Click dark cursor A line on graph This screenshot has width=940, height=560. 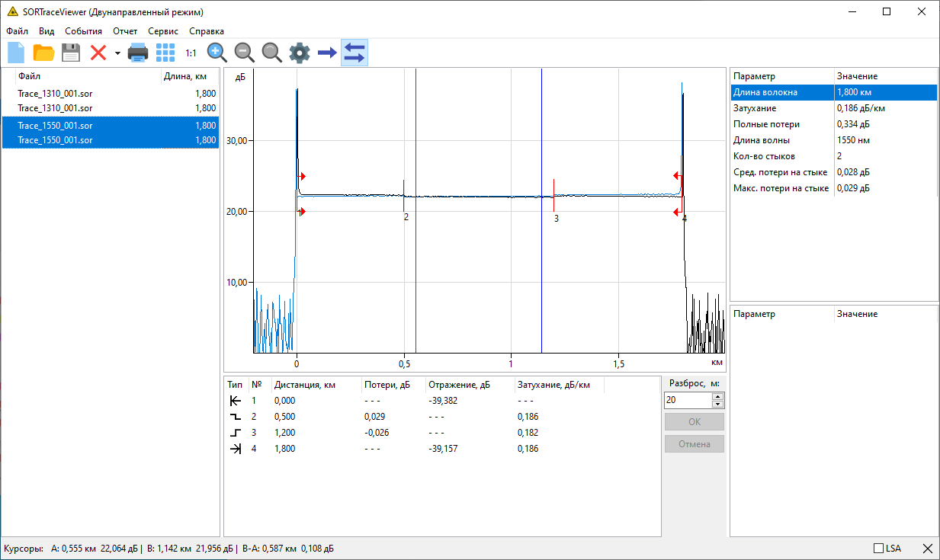(x=415, y=210)
